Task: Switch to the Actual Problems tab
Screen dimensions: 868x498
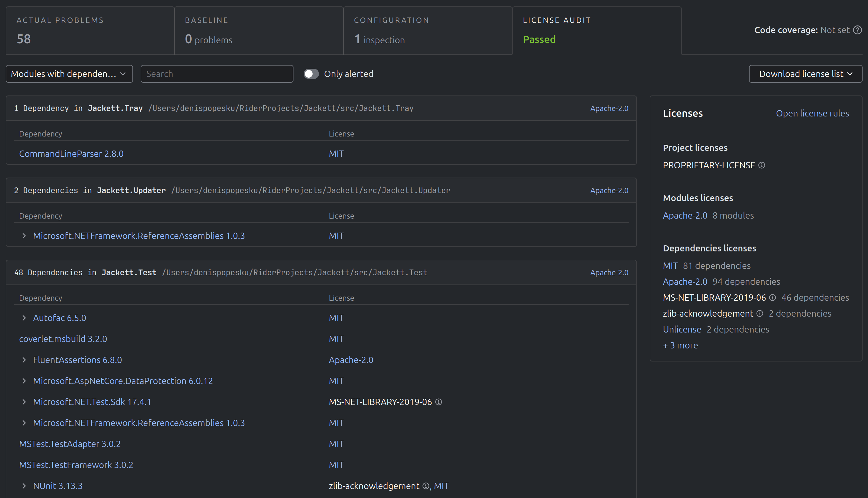Action: (90, 31)
